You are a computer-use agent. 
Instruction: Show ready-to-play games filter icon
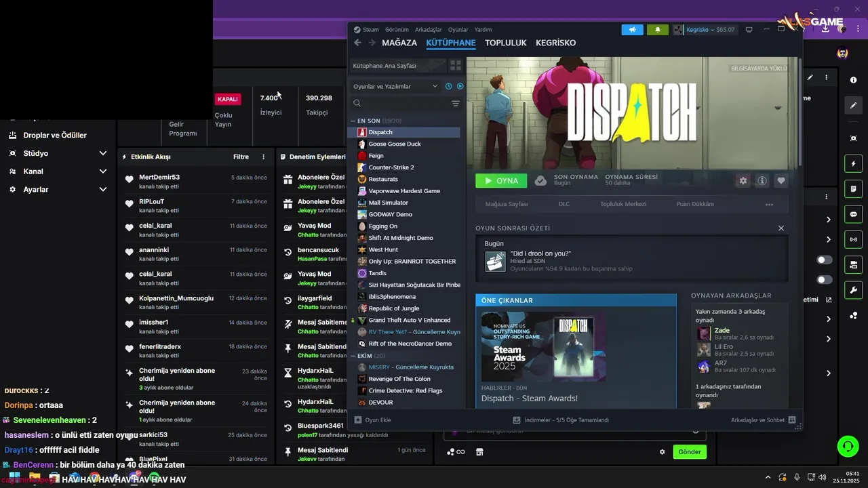(460, 86)
